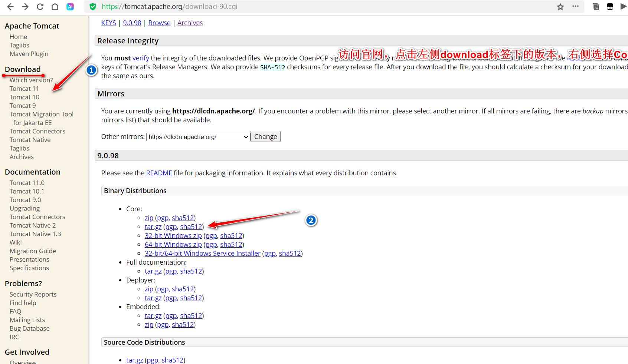
Task: Open Taglibs under Apache Tomcat section
Action: point(19,45)
